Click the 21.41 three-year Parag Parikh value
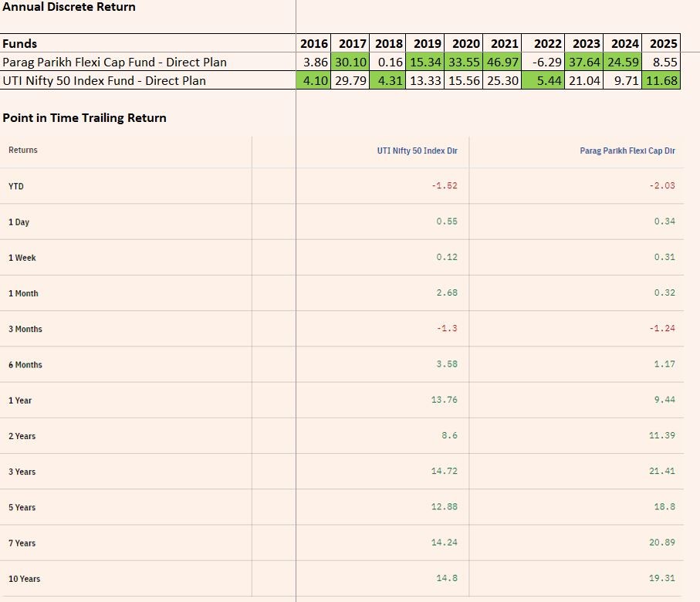 click(661, 471)
